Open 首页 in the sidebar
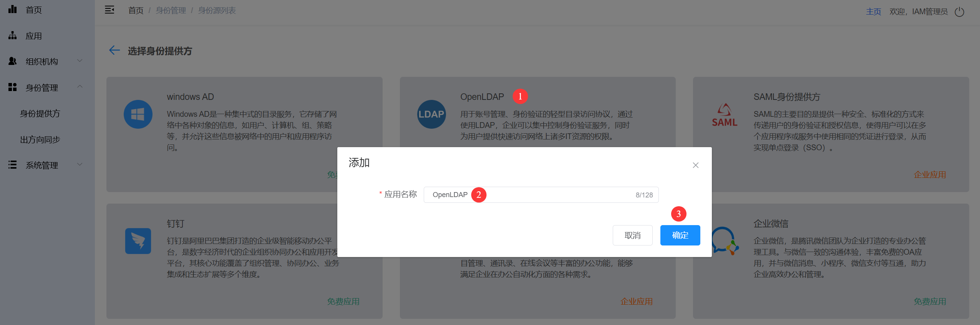980x325 pixels. (34, 10)
